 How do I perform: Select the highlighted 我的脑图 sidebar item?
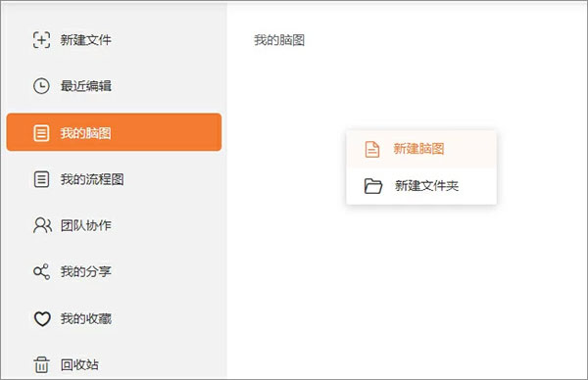click(x=114, y=132)
